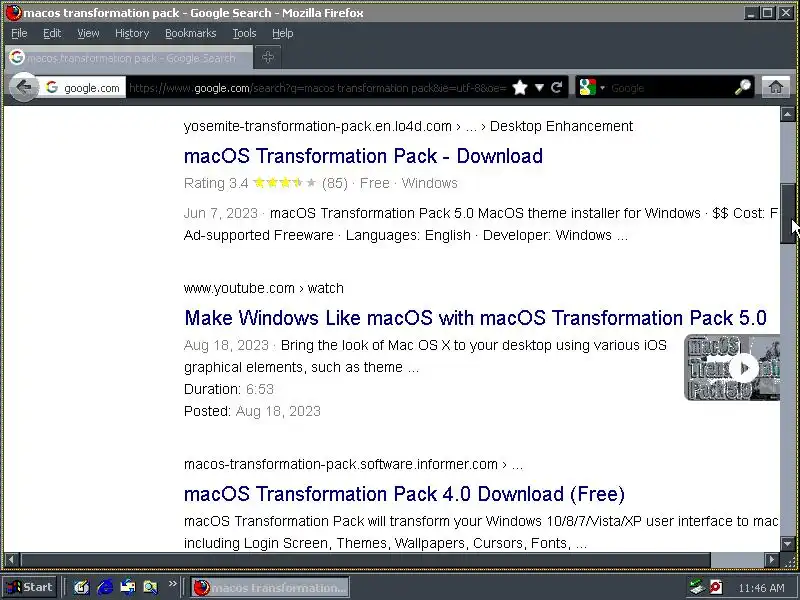This screenshot has width=800, height=600.
Task: Minimize the Firefox window
Action: click(750, 13)
